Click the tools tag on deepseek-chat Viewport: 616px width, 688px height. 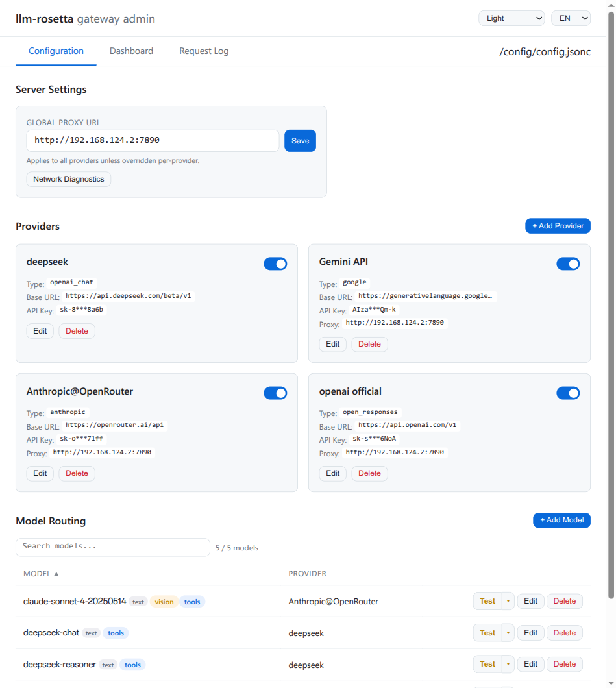click(x=116, y=633)
